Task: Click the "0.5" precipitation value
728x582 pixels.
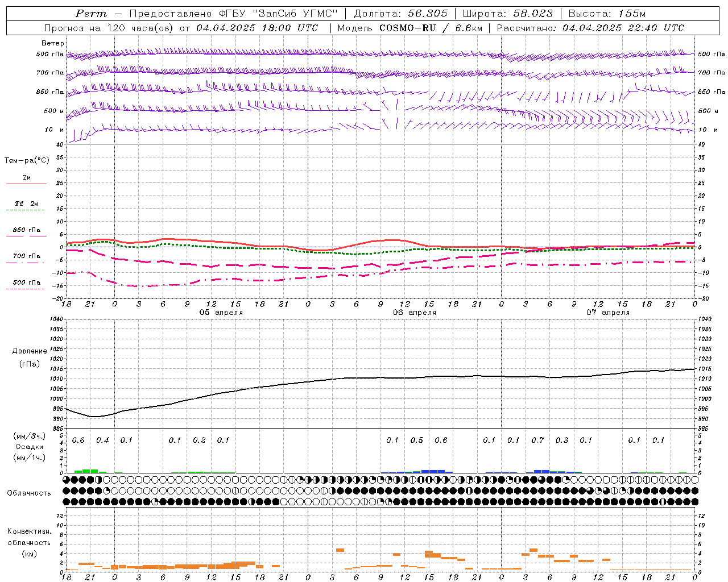Action: (x=417, y=440)
